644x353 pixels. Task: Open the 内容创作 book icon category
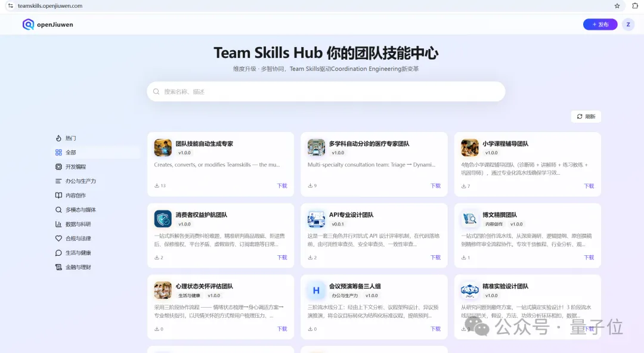(58, 195)
